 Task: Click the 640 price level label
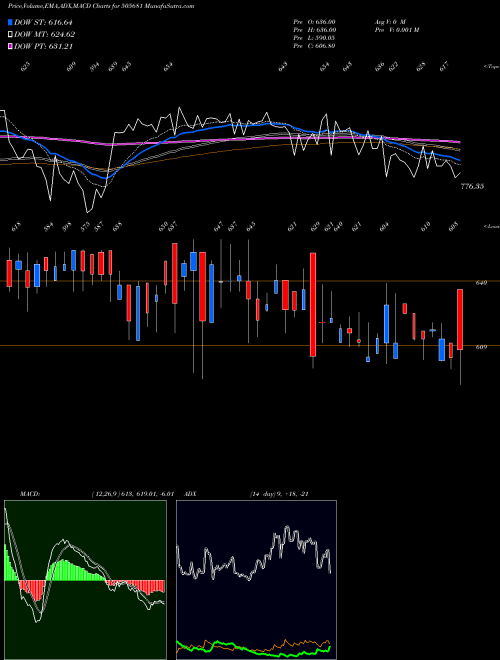pyautogui.click(x=481, y=283)
